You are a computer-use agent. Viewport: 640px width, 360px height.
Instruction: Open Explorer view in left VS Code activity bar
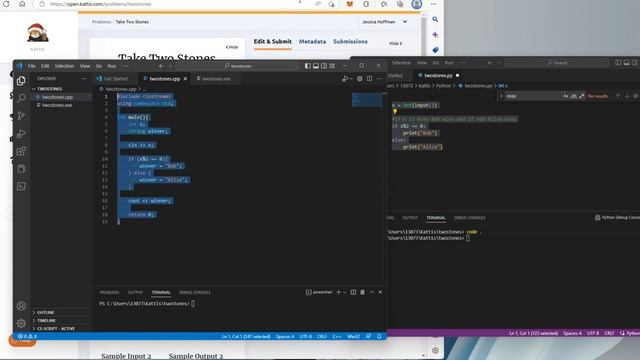coord(21,81)
